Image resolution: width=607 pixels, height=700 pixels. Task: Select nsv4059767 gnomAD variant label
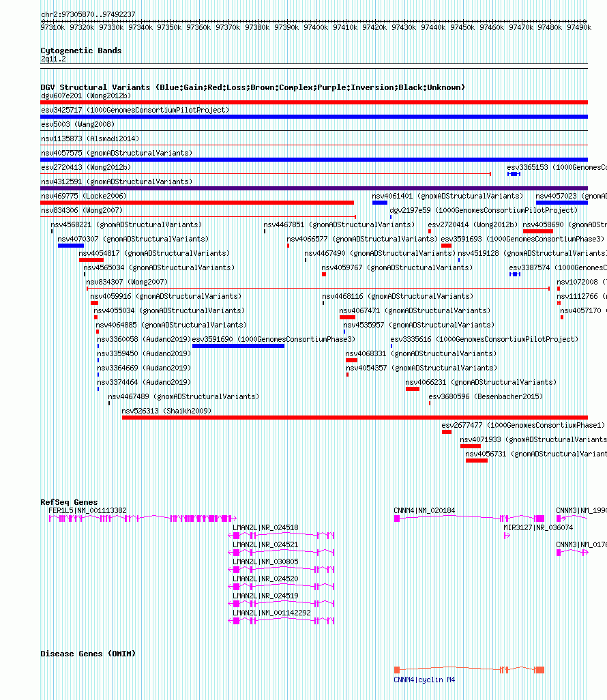pyautogui.click(x=397, y=267)
